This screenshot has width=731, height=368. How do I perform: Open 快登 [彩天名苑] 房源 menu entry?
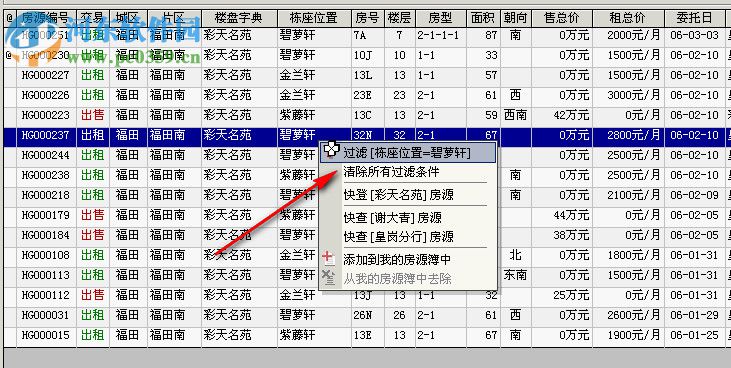click(398, 194)
